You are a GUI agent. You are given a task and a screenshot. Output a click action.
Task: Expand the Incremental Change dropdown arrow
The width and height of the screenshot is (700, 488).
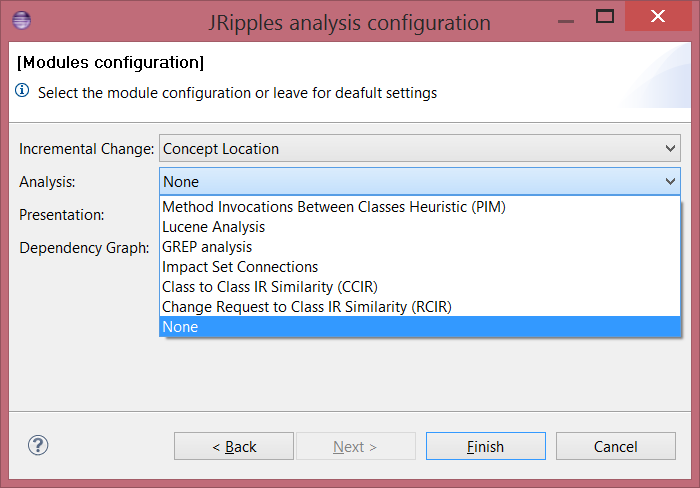point(670,149)
